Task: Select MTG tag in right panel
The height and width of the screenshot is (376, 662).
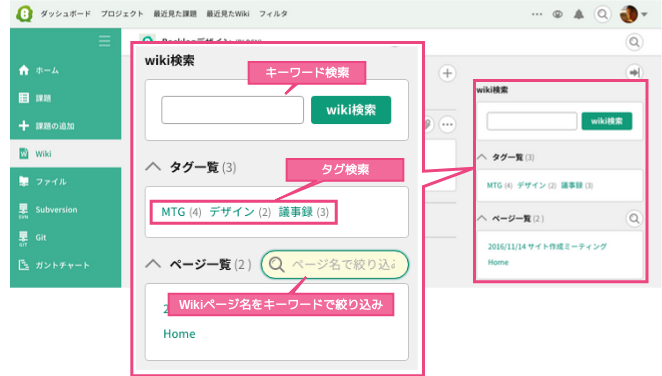Action: click(x=494, y=185)
